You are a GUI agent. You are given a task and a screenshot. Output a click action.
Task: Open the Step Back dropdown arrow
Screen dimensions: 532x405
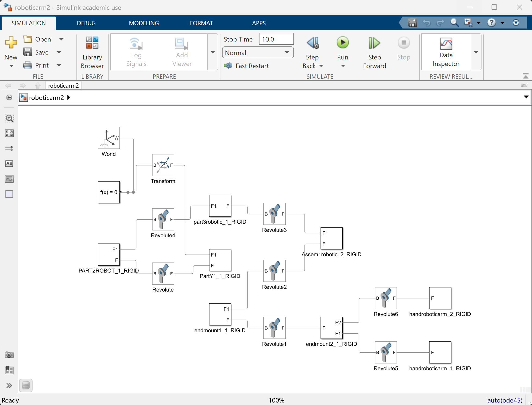tap(321, 66)
